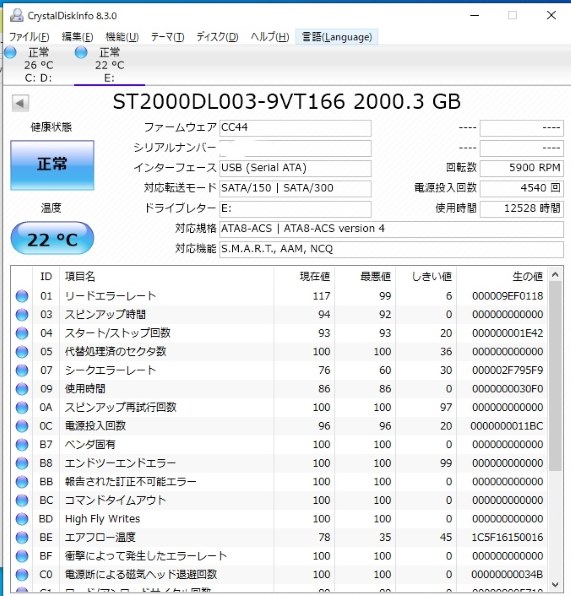Click status orb for attribute 0A スピンアップ再試行回数

22,408
